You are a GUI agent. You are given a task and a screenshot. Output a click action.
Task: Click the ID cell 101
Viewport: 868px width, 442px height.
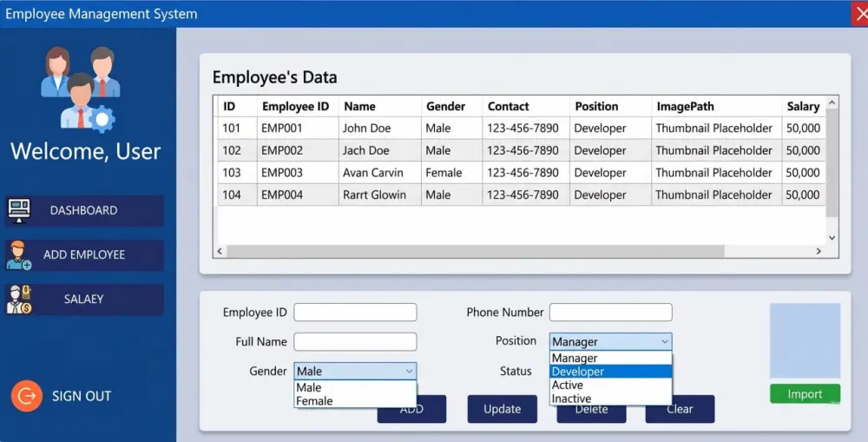click(238, 128)
